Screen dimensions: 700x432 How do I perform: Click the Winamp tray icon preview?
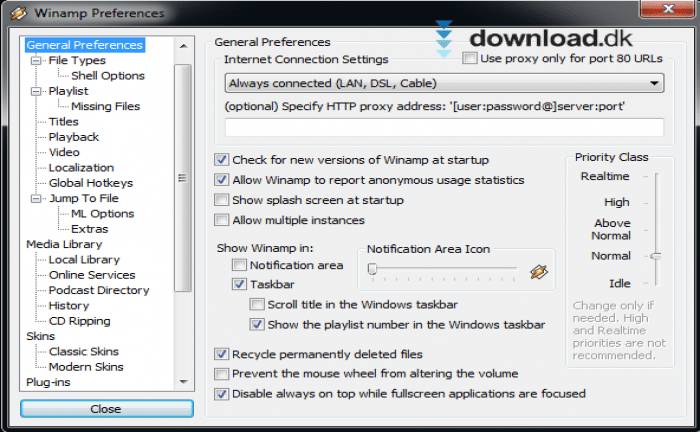[538, 271]
